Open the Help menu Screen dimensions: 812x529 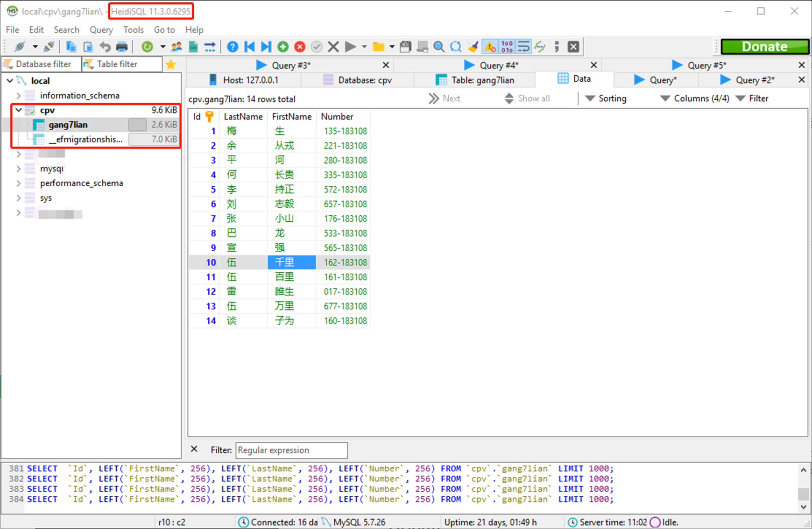pos(194,30)
